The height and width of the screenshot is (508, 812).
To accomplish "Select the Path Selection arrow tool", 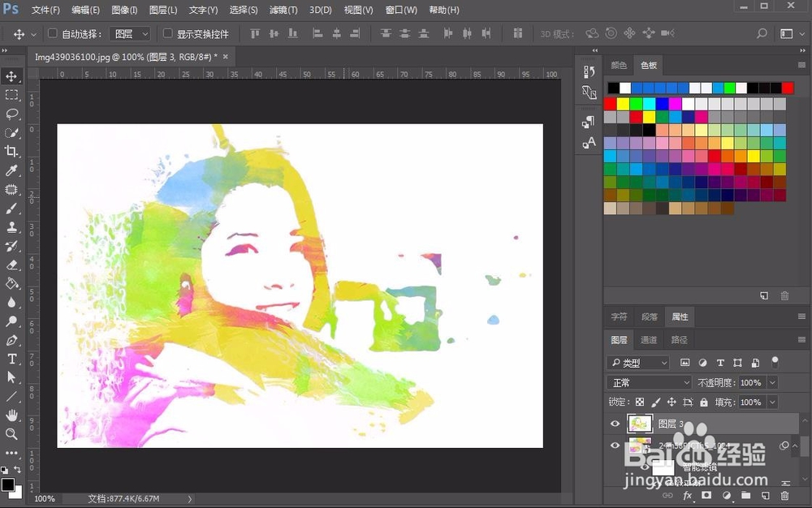I will (11, 377).
